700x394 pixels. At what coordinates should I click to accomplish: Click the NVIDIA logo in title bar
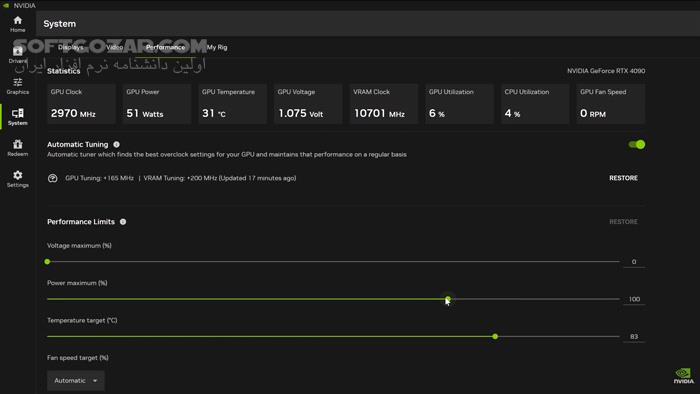[6, 5]
